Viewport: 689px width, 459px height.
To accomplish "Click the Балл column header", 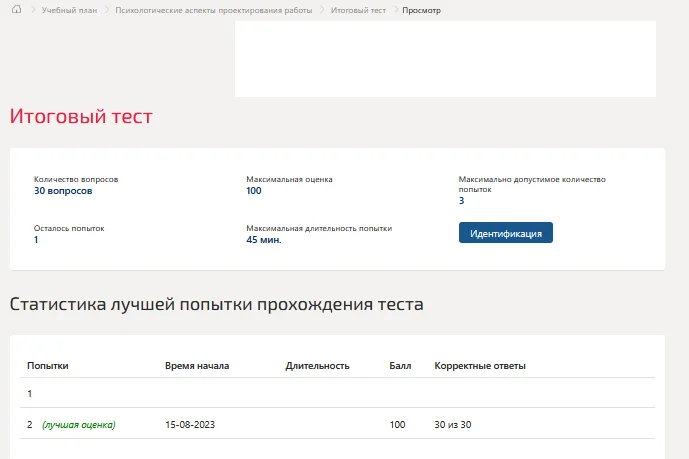I will (400, 366).
